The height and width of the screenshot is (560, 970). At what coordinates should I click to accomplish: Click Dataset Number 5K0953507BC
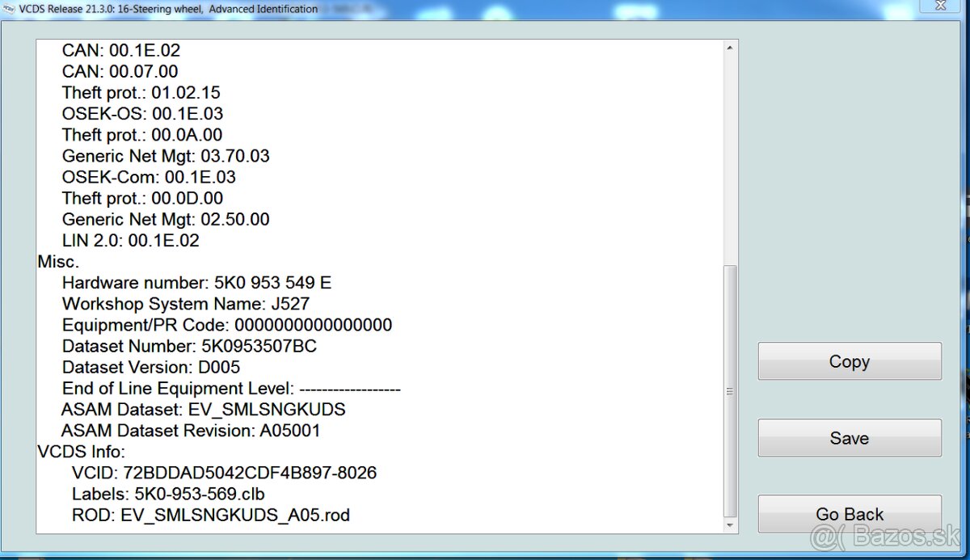(x=189, y=346)
